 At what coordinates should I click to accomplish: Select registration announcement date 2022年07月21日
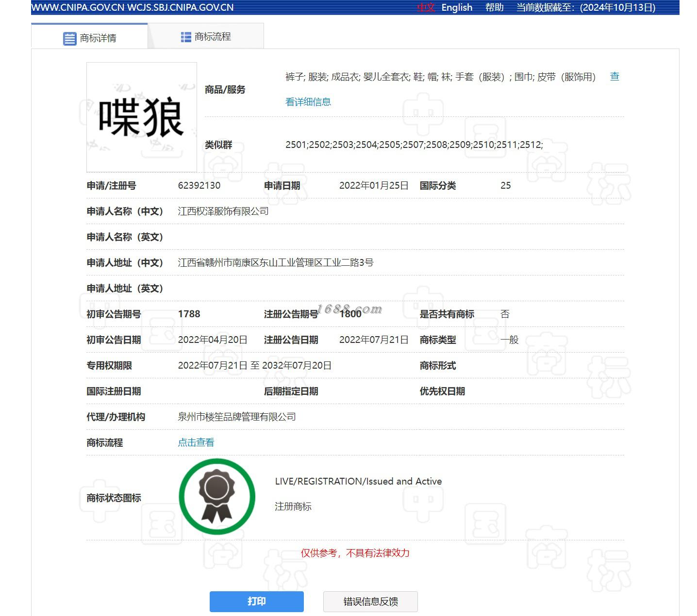coord(374,340)
